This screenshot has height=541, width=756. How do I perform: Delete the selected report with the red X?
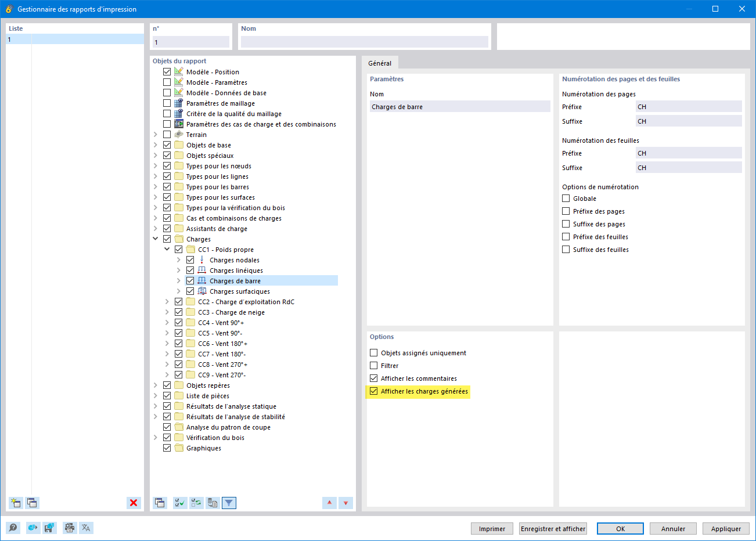[134, 503]
